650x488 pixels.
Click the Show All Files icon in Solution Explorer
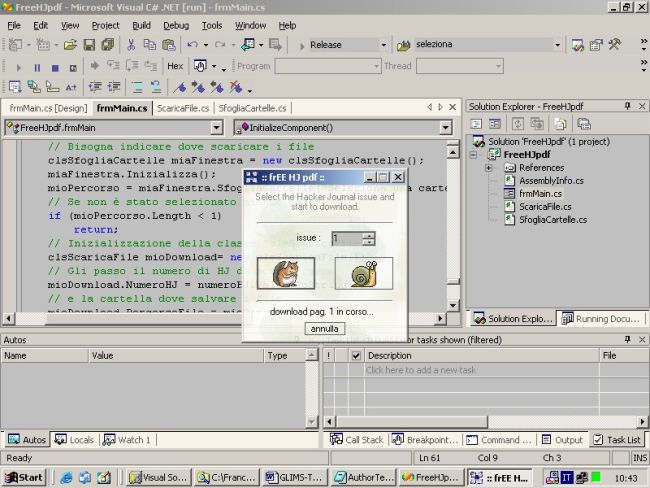click(x=560, y=124)
